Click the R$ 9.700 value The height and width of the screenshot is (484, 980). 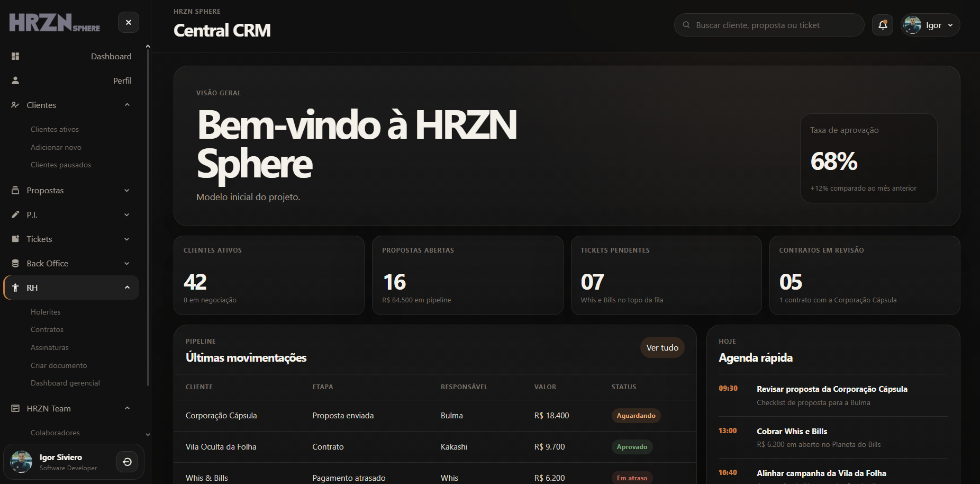click(x=550, y=447)
